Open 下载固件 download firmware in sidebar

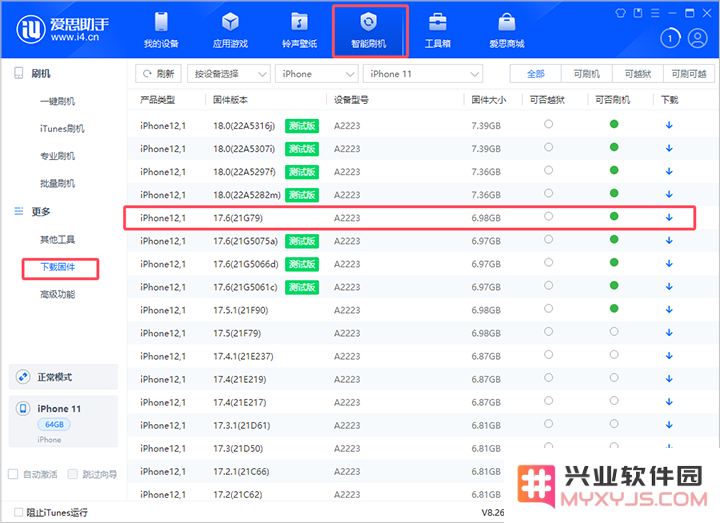point(58,267)
